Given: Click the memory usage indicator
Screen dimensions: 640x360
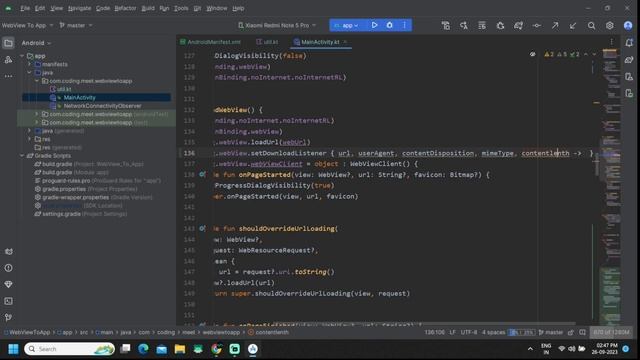Looking at the screenshot, I should point(611,333).
